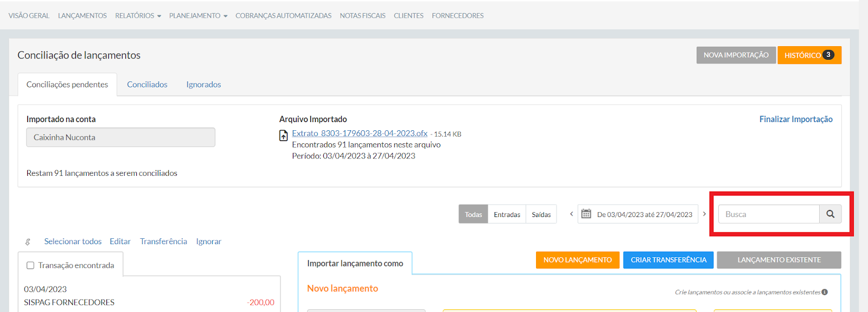The height and width of the screenshot is (312, 868).
Task: Click the Caixinha Nuconta account field
Action: (120, 137)
